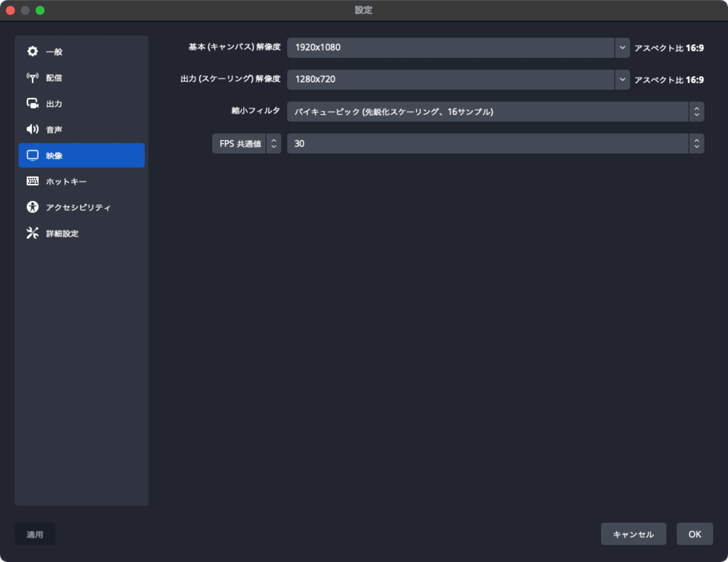Confirm settings with the OK button
Image resolution: width=728 pixels, height=562 pixels.
click(695, 534)
